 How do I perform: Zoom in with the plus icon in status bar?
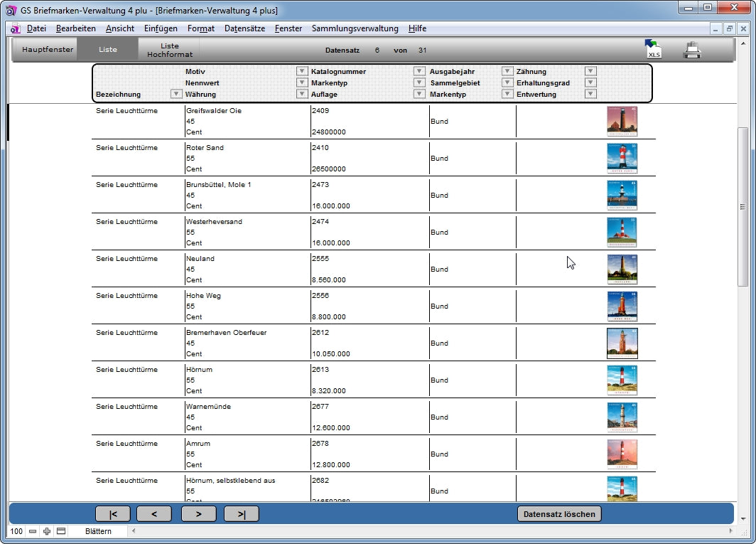coord(47,531)
